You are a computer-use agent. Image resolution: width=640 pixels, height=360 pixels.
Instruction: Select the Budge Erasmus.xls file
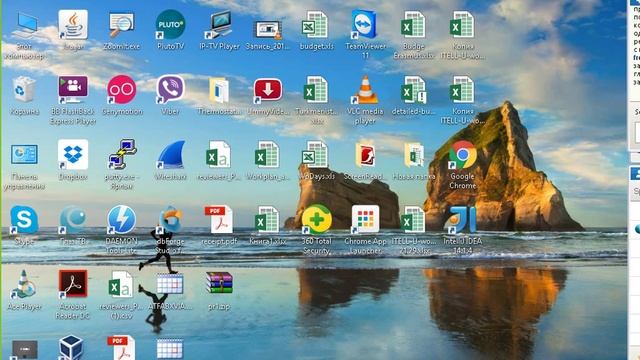[x=413, y=25]
